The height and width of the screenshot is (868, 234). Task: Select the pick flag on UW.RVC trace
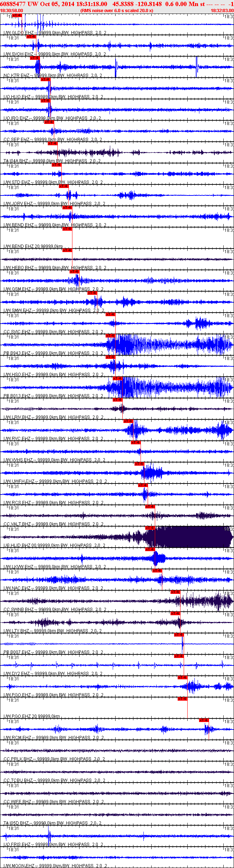(128, 421)
